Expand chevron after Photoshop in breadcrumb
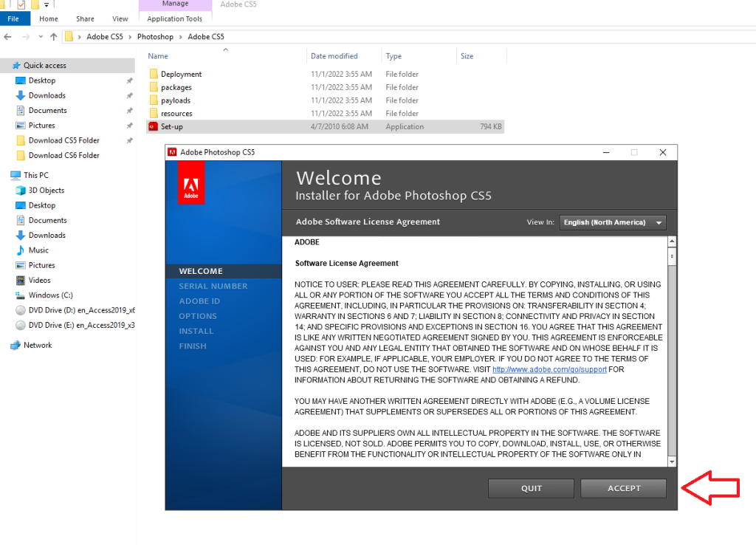Viewport: 756px width, 545px height. point(180,37)
